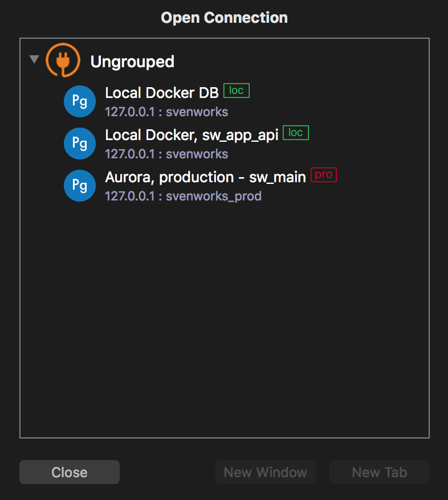
Task: Click the red pro badge on Aurora connection
Action: pyautogui.click(x=323, y=174)
